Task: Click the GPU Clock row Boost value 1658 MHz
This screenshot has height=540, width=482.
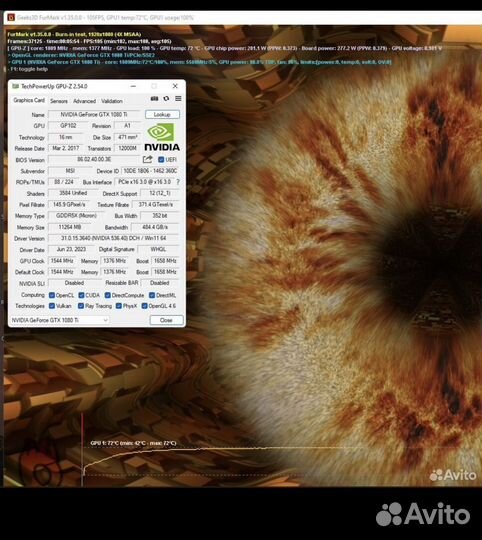Action: (165, 261)
